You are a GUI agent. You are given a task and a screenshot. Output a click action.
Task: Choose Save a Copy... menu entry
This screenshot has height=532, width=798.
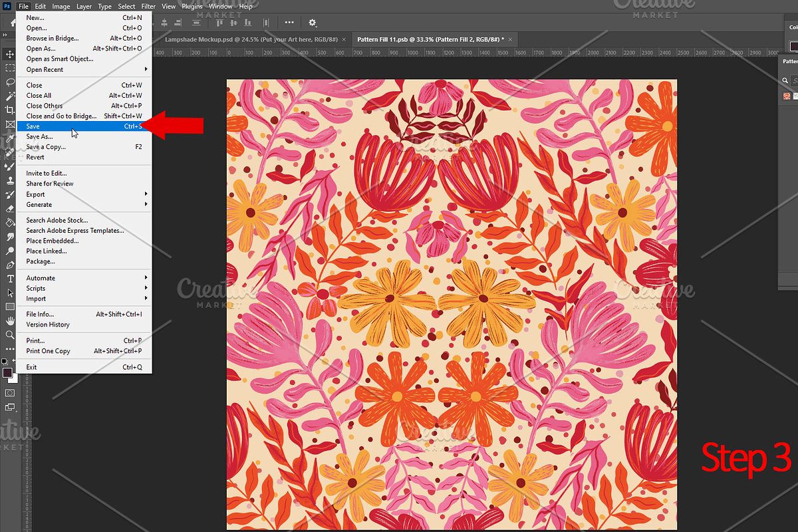tap(84, 147)
